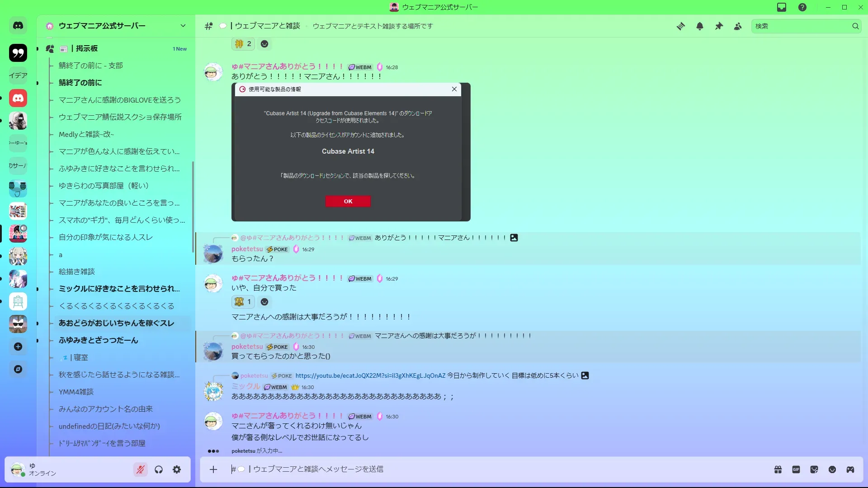Select the 掲示板 channel

point(87,48)
